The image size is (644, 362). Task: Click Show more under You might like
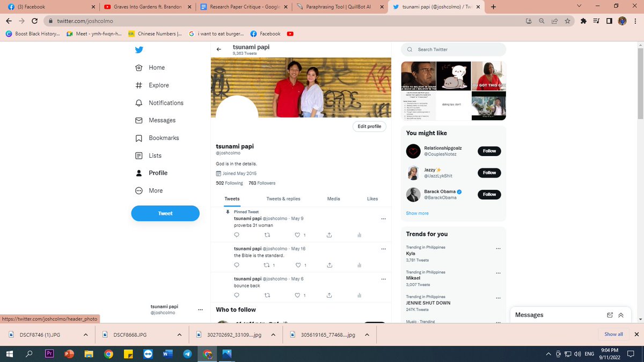418,213
